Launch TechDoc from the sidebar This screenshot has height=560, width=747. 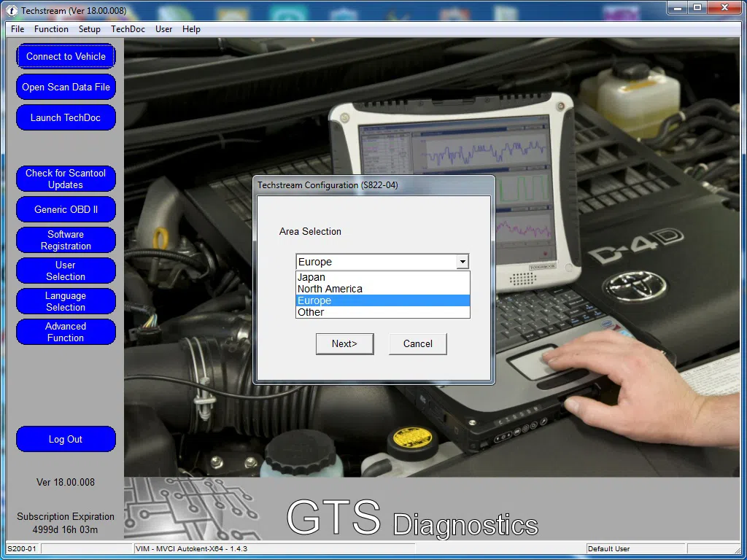(x=66, y=117)
